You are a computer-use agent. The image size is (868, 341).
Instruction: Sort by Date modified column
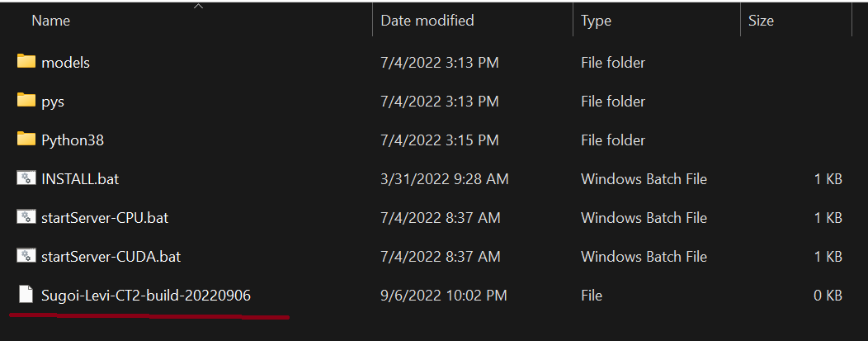(x=427, y=21)
